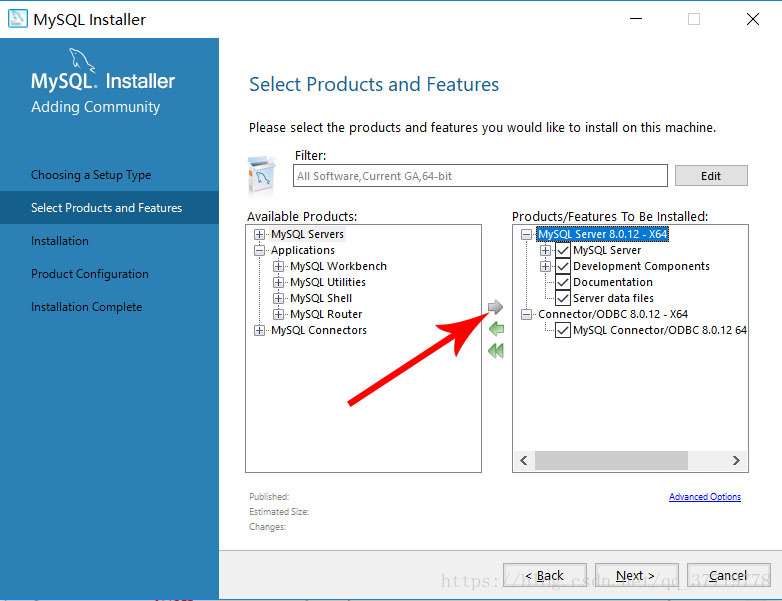Select MySQL Utilities in the product tree

pos(328,282)
